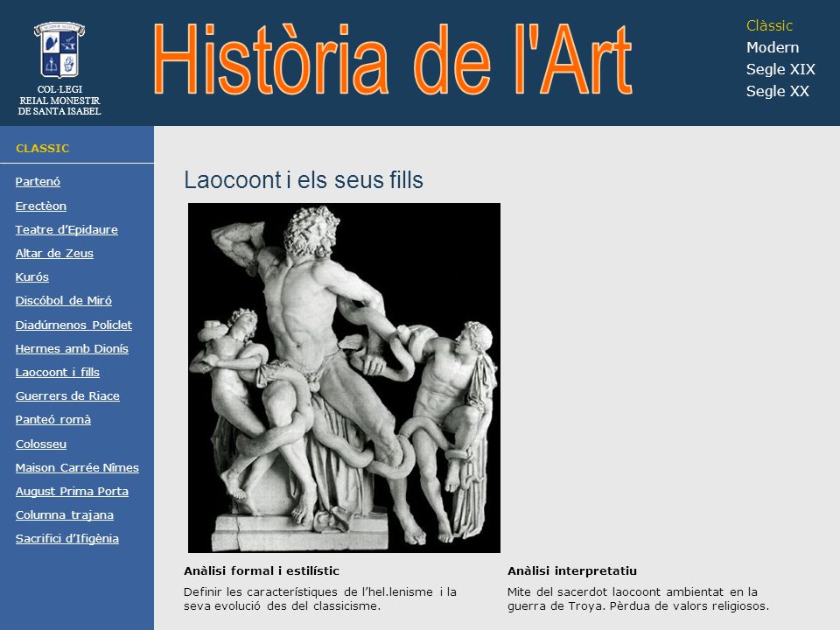Click the 'Definir les característiques' paragraph
This screenshot has width=840, height=630.
click(320, 598)
